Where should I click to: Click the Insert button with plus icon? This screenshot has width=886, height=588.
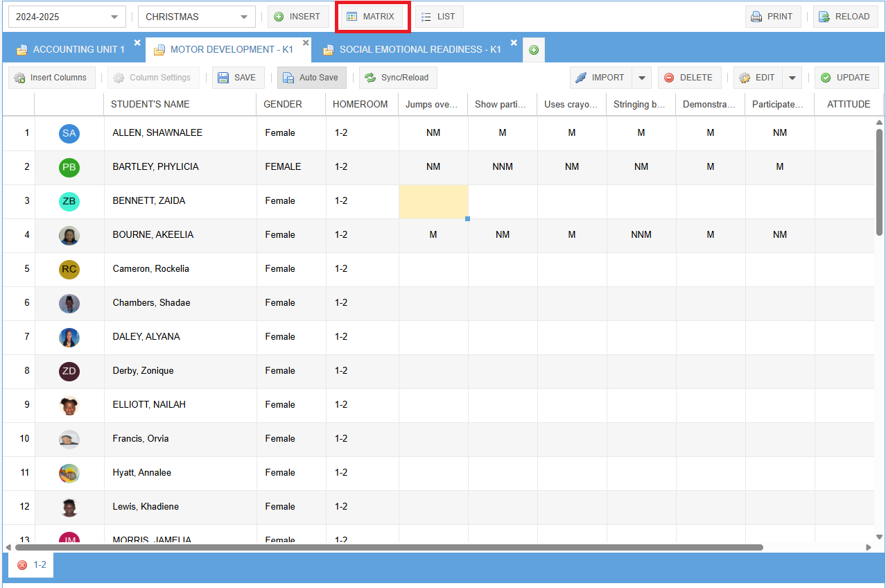click(x=298, y=17)
